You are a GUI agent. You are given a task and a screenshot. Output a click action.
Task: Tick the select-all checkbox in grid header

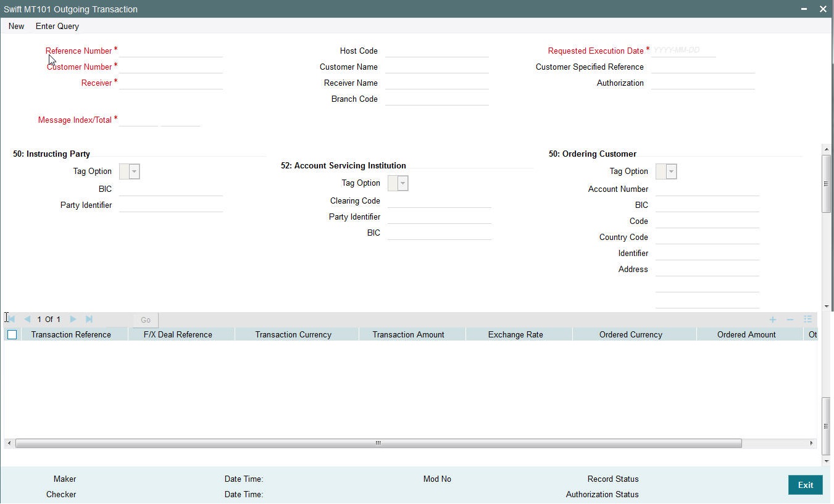[12, 334]
